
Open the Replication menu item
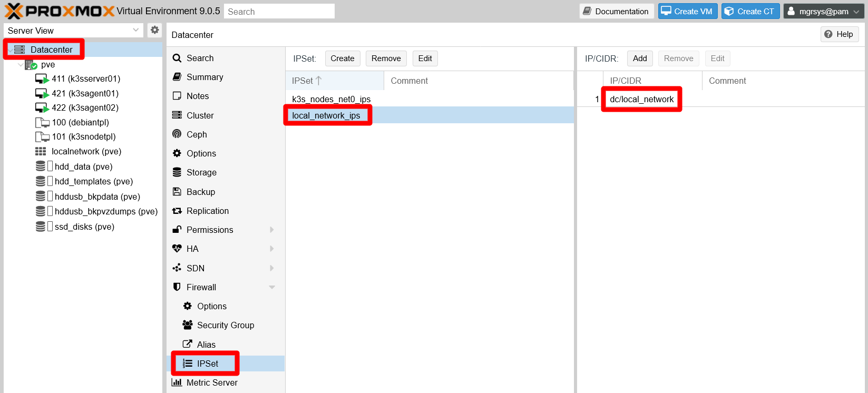click(x=226, y=211)
